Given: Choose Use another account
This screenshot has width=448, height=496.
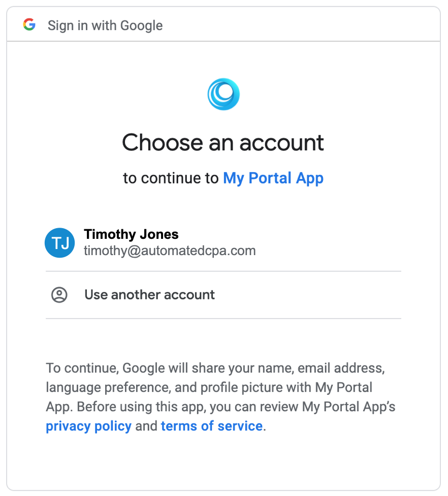Looking at the screenshot, I should 223,295.
